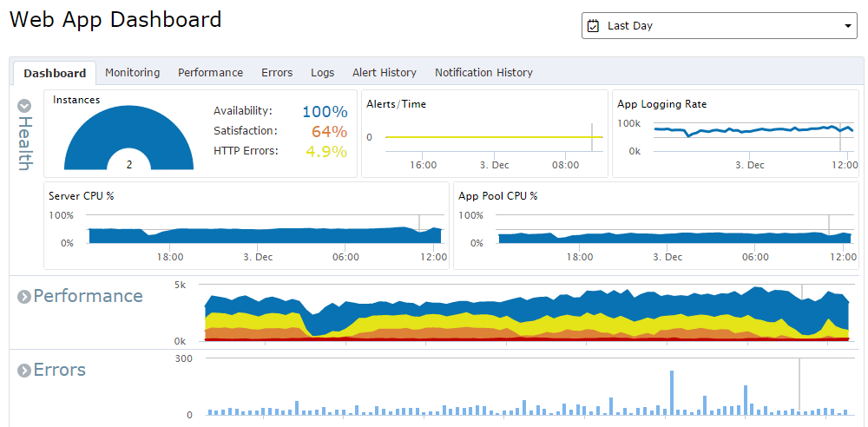Expand the Errors section arrow icon
The width and height of the screenshot is (868, 427).
tap(23, 371)
